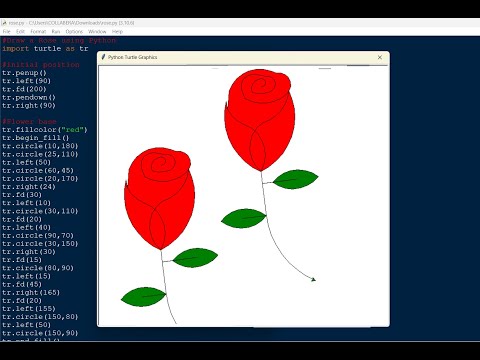Click the tr.left(10) line

click(x=26, y=203)
